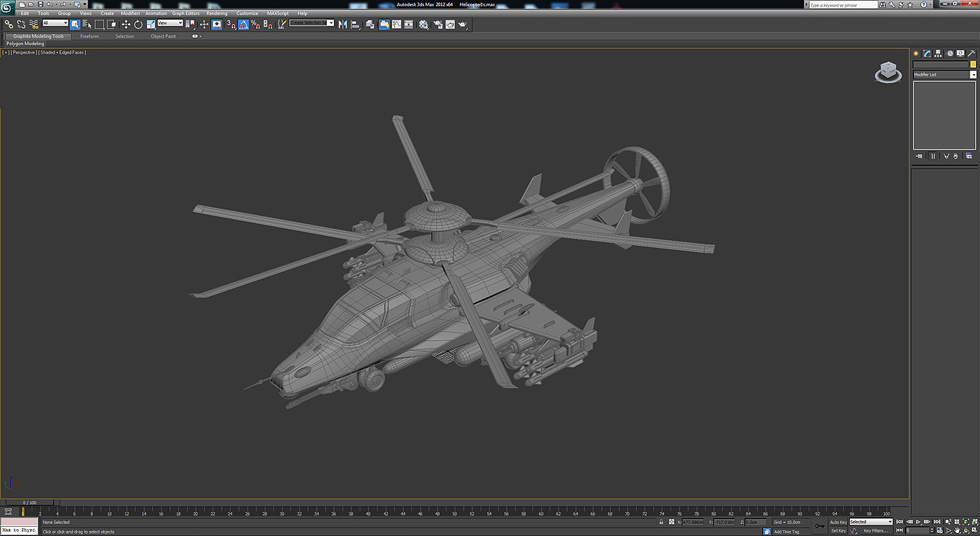This screenshot has width=980, height=536.
Task: Open the Mirror tool
Action: [x=342, y=24]
